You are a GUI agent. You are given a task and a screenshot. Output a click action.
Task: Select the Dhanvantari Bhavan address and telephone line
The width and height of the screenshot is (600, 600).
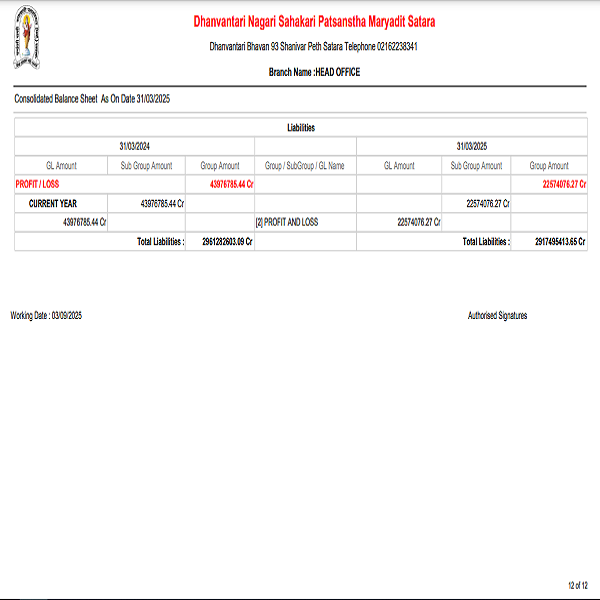[x=314, y=47]
